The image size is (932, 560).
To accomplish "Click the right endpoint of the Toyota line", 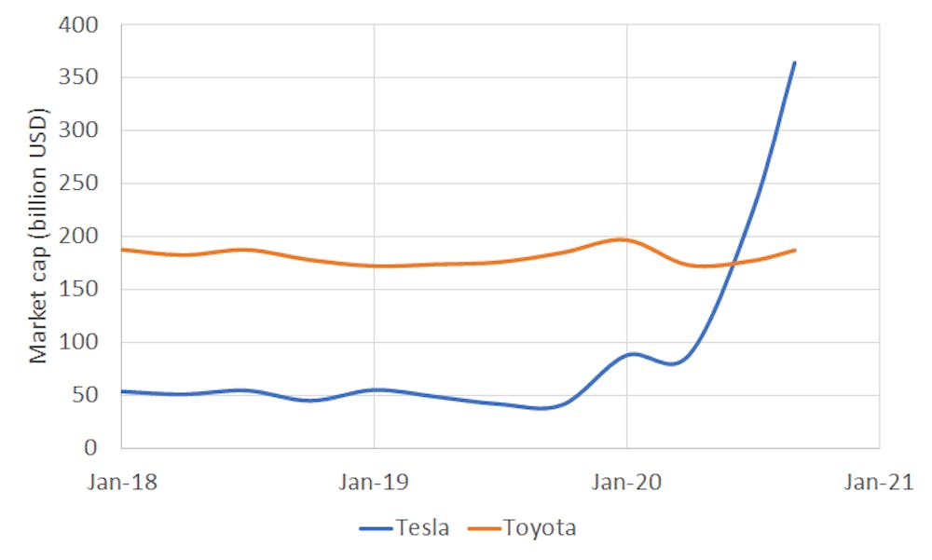I will tap(795, 250).
